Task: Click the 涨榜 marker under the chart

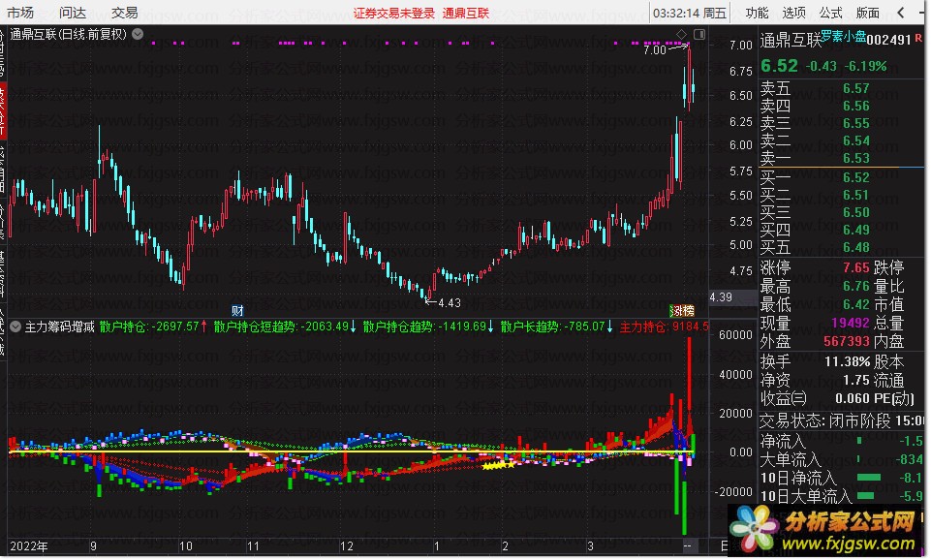Action: [x=682, y=311]
